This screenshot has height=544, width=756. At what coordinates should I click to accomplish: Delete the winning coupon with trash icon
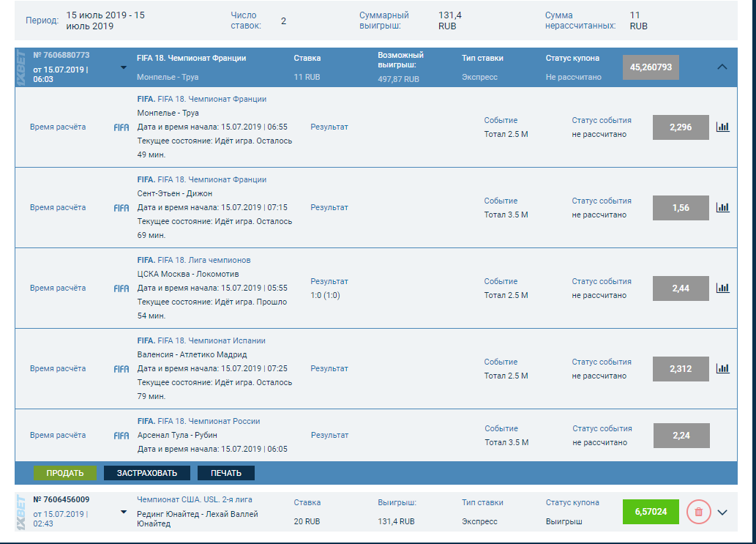(x=698, y=512)
